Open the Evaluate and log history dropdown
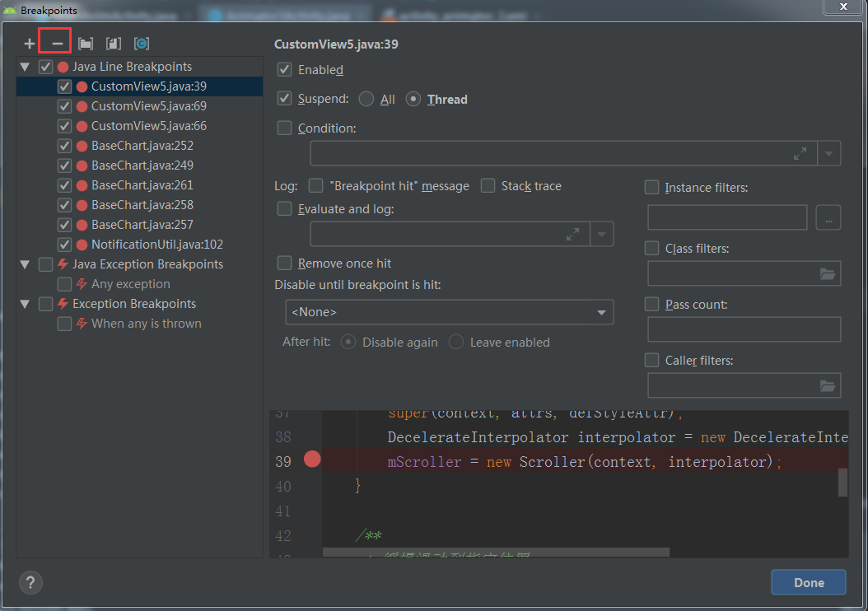 point(601,234)
